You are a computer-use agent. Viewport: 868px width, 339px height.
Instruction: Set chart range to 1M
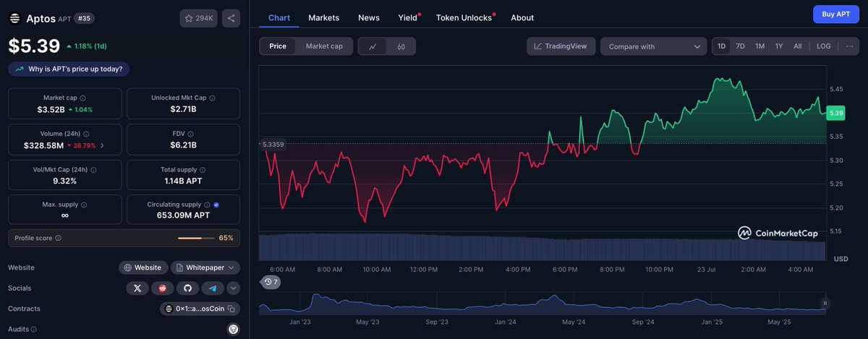[x=759, y=46]
